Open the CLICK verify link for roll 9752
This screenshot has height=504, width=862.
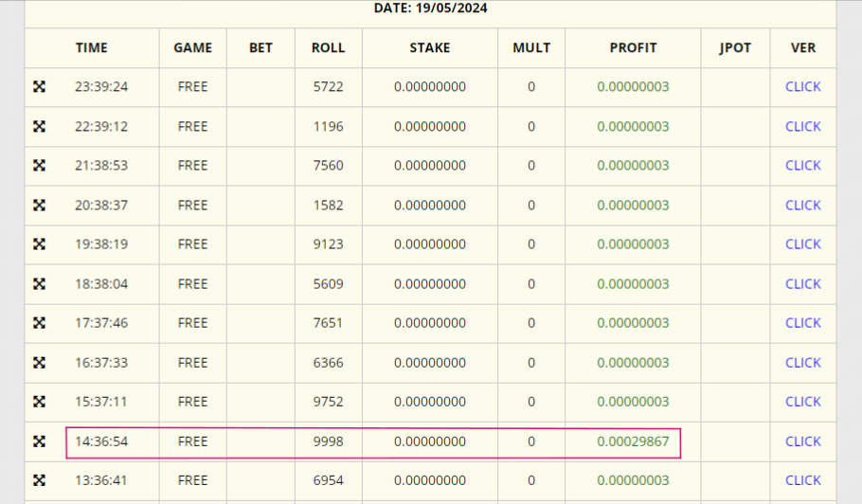[802, 402]
